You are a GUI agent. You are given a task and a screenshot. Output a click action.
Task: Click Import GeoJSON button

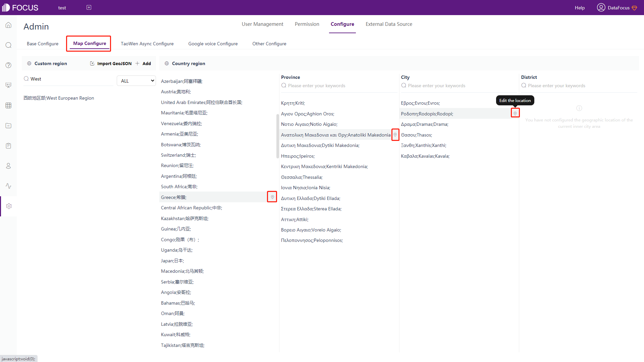111,63
